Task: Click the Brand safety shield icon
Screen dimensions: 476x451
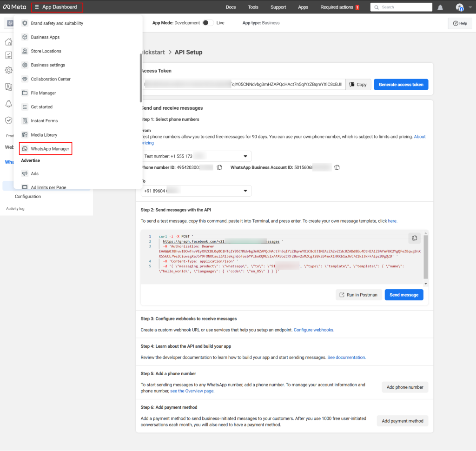Action: [25, 23]
